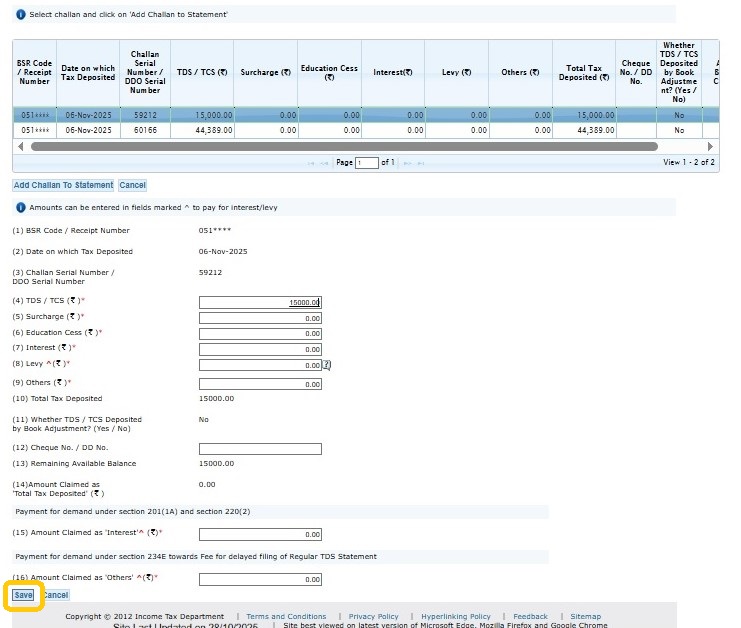Select challan row with serial number 60166
The height and width of the screenshot is (628, 741).
tap(146, 130)
